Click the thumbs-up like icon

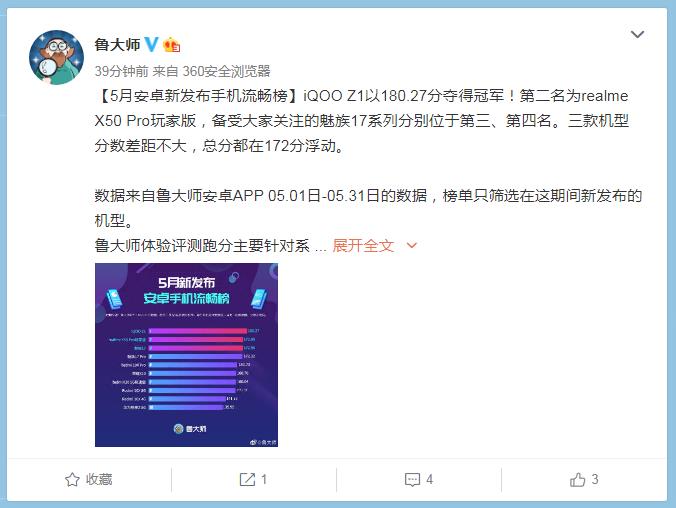pos(578,480)
